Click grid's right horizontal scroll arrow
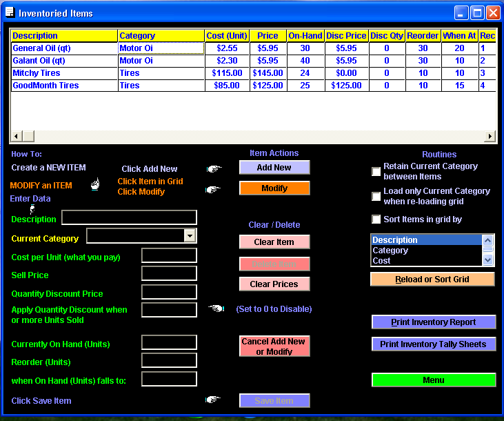Screen dimensions: 504x421 coord(490,136)
